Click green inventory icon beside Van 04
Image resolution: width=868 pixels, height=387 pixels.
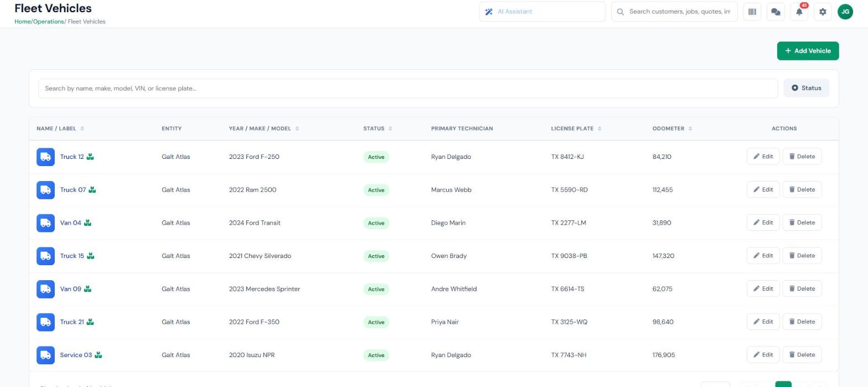[87, 223]
